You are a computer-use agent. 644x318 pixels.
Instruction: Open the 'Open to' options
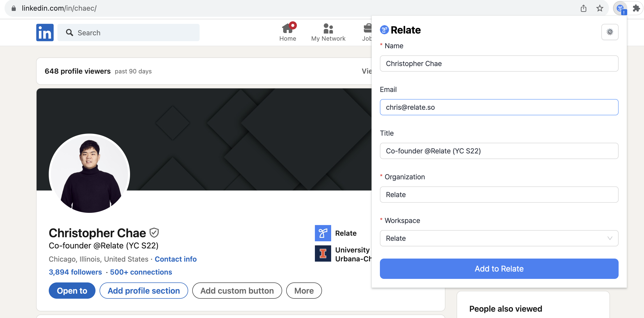[x=72, y=291]
